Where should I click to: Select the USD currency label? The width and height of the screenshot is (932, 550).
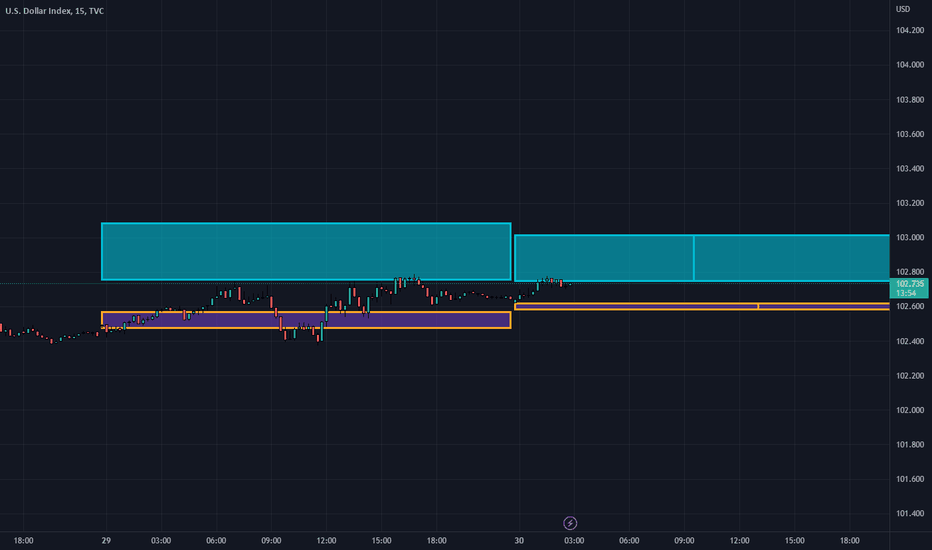pyautogui.click(x=903, y=9)
